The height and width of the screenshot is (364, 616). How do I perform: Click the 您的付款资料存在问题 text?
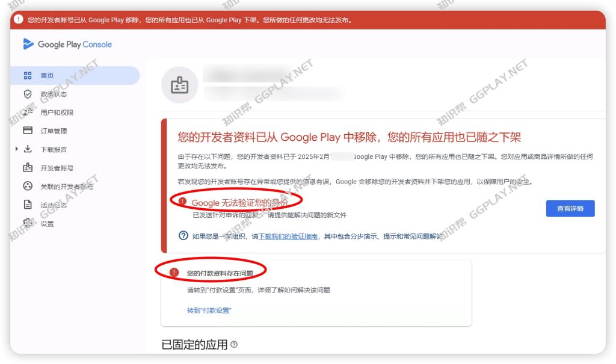220,273
